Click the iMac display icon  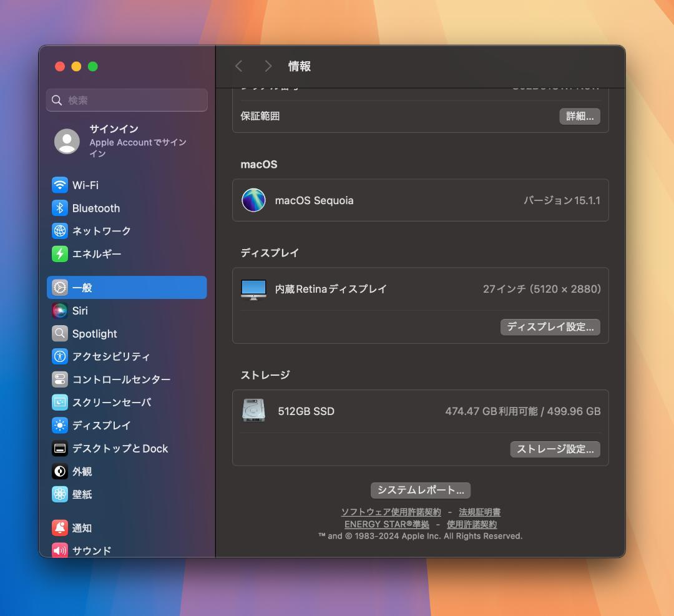click(x=253, y=290)
